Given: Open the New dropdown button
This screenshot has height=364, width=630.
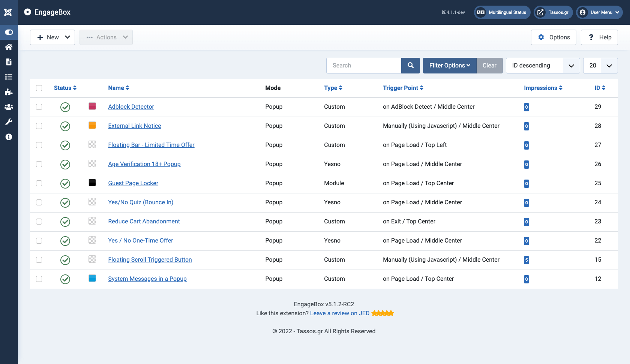Looking at the screenshot, I should pyautogui.click(x=52, y=37).
